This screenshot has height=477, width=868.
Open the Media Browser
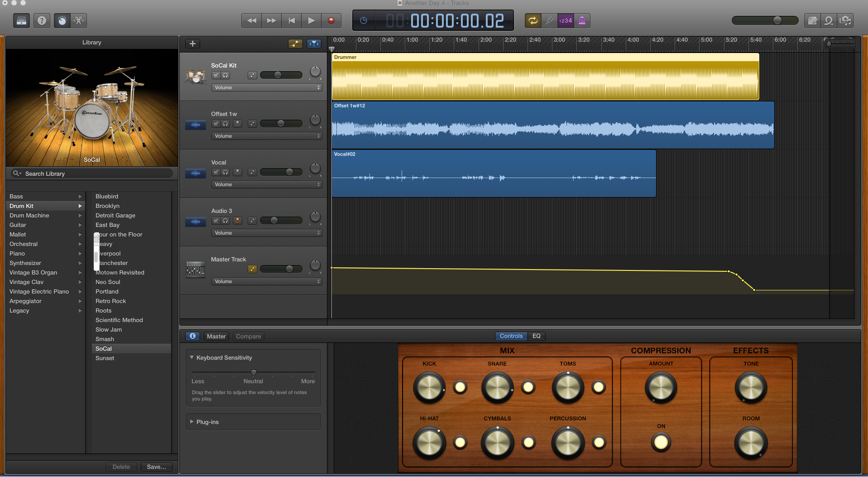click(x=845, y=21)
